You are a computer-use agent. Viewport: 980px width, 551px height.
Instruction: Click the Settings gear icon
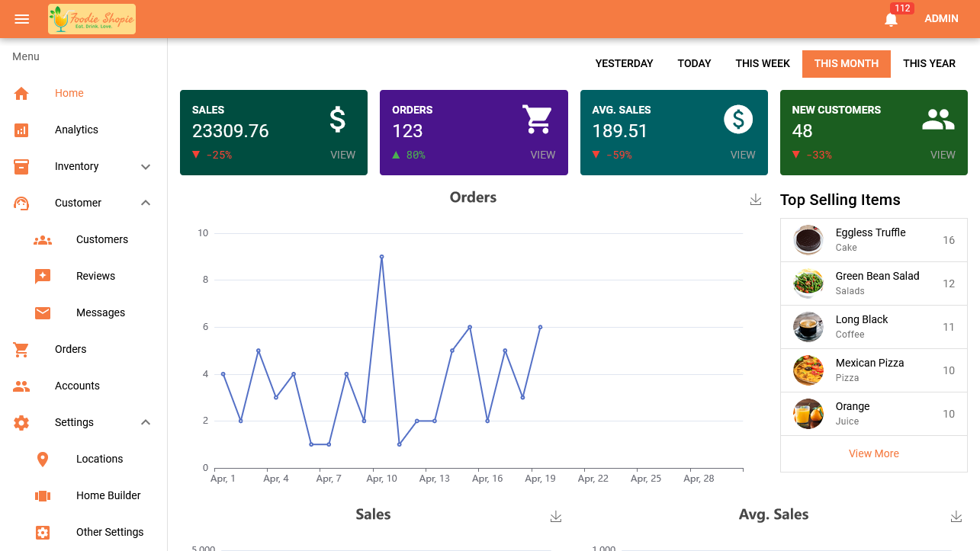click(x=21, y=422)
